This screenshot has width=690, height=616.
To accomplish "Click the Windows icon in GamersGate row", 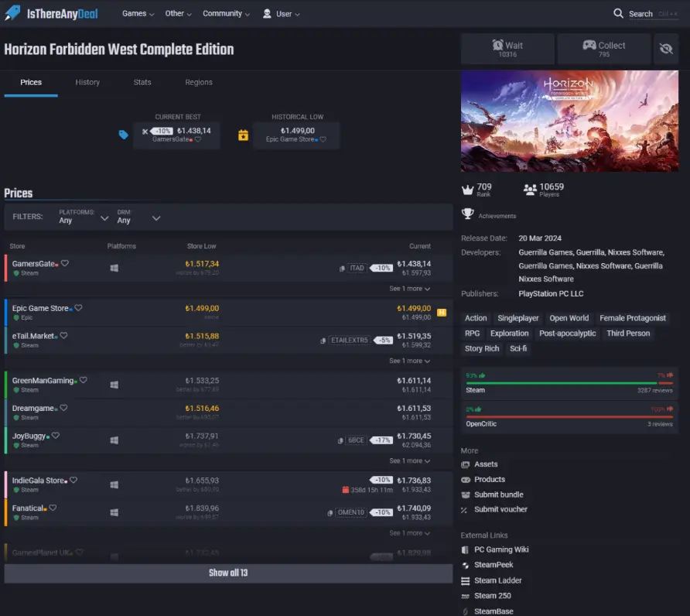I will pos(114,269).
